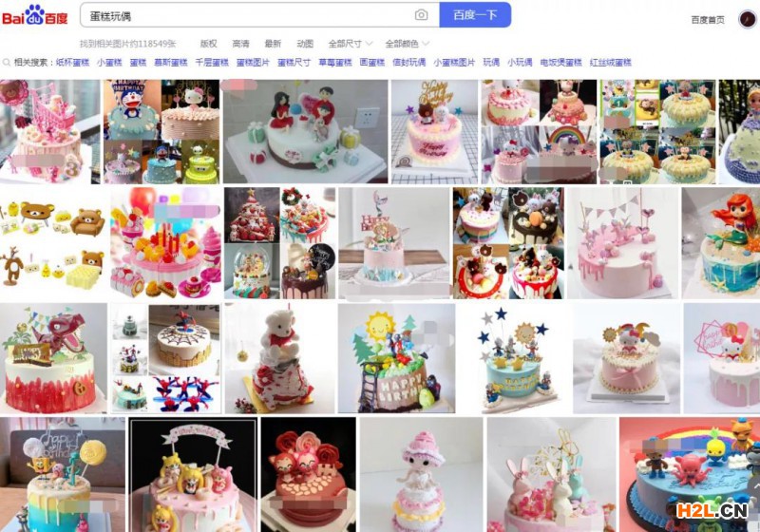
Task: Open the little mermaid cake thumbnail
Action: click(721, 243)
